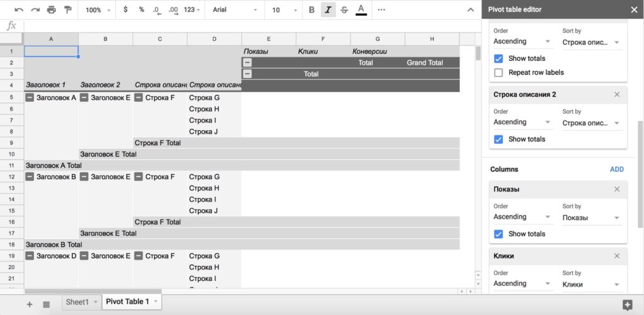Uncheck Show totals under Показы

[x=499, y=234]
